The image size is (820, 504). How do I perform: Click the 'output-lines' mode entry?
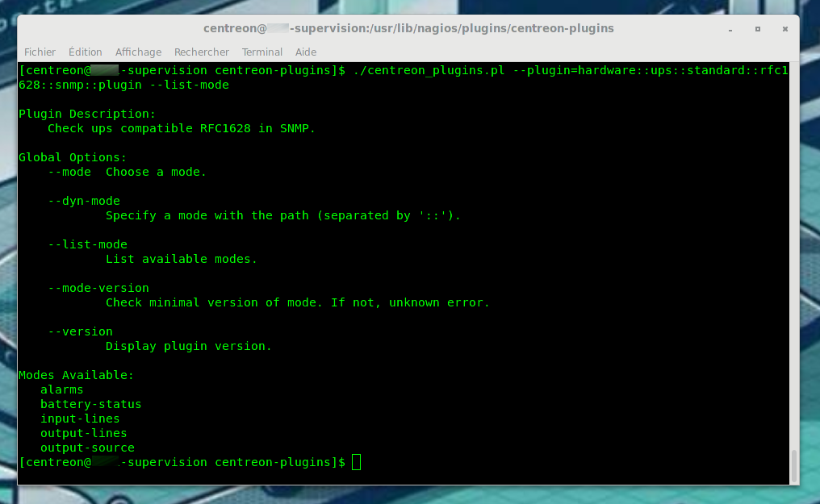(x=84, y=433)
